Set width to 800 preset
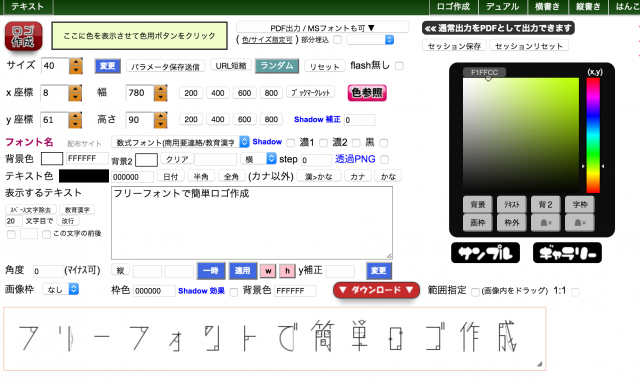This screenshot has height=388, width=640. (271, 93)
